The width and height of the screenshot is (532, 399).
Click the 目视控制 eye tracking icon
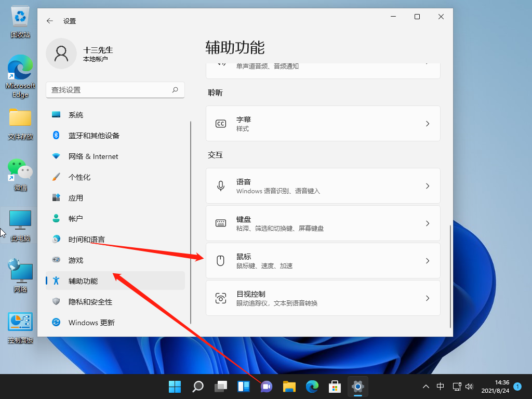tap(221, 298)
